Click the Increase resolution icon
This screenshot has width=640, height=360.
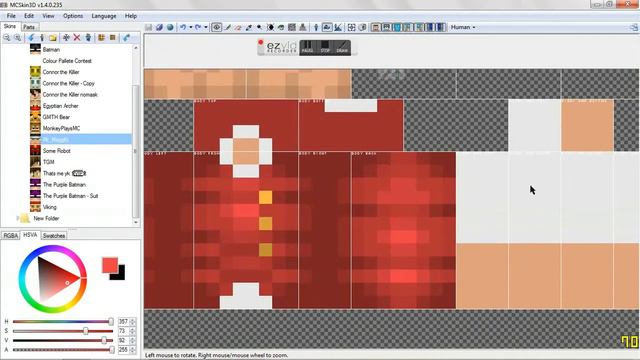click(112, 38)
